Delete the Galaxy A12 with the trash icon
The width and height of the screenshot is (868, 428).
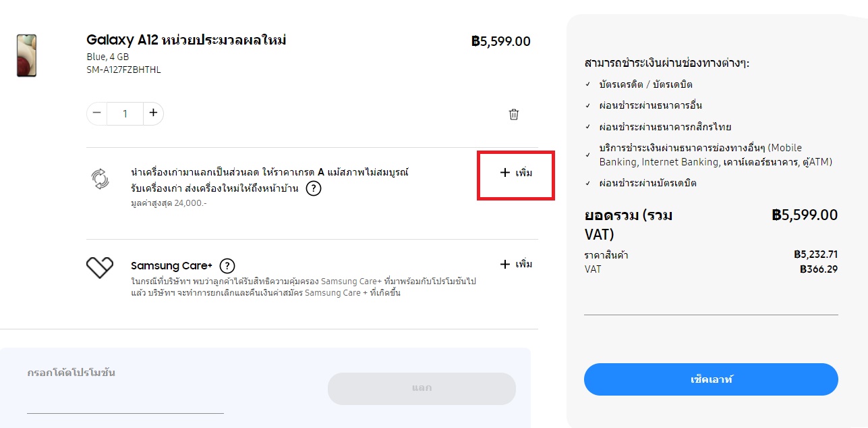point(514,114)
